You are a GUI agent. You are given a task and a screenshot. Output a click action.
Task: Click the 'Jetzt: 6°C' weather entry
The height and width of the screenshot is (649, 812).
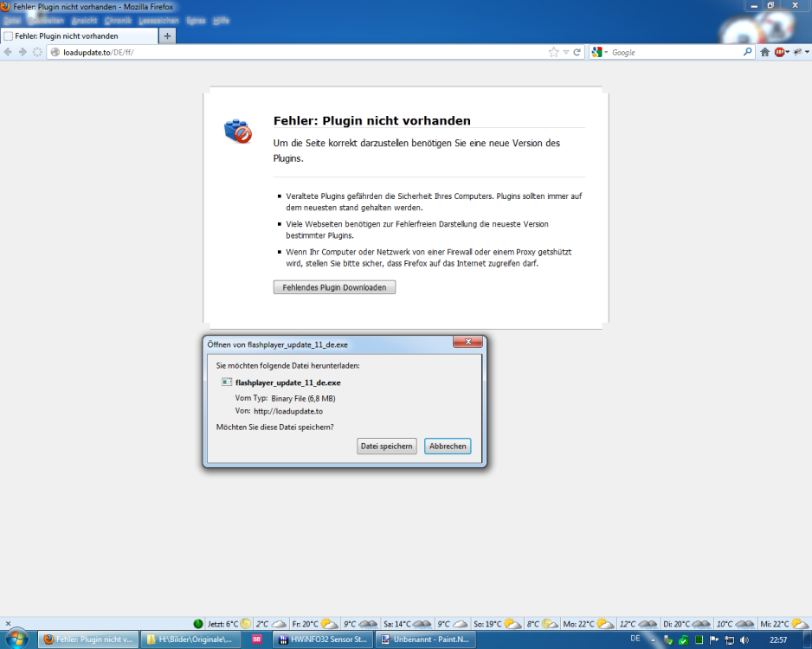[x=229, y=624]
